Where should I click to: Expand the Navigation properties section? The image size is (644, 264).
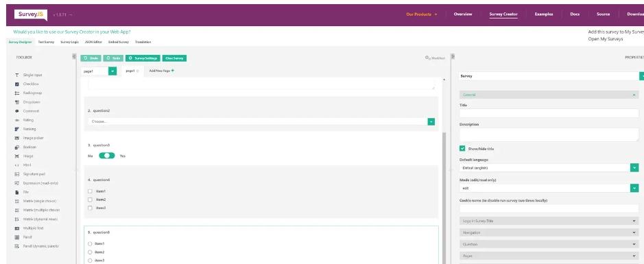click(549, 232)
